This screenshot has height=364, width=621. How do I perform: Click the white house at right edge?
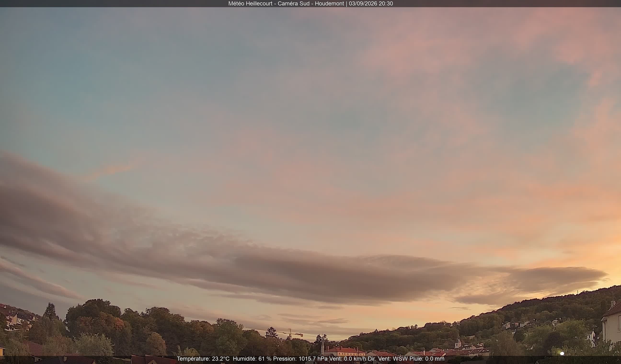click(x=611, y=323)
